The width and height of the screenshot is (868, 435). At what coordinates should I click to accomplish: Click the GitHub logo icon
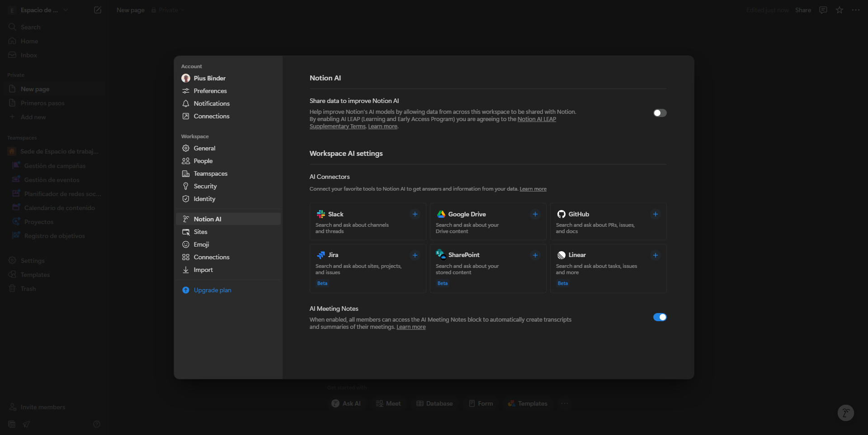point(561,214)
